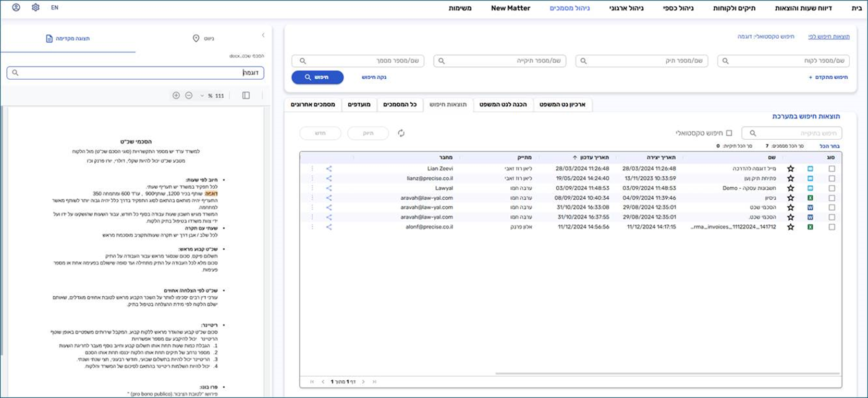The height and width of the screenshot is (398, 868).
Task: Select the checkbox for 'מייל דוגמה להדרכה'
Action: pyautogui.click(x=832, y=168)
